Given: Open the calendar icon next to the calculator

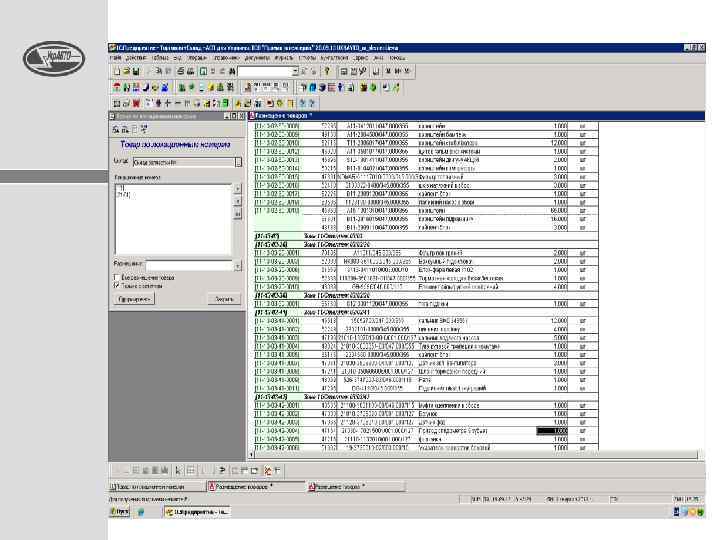Looking at the screenshot, I should (x=354, y=71).
